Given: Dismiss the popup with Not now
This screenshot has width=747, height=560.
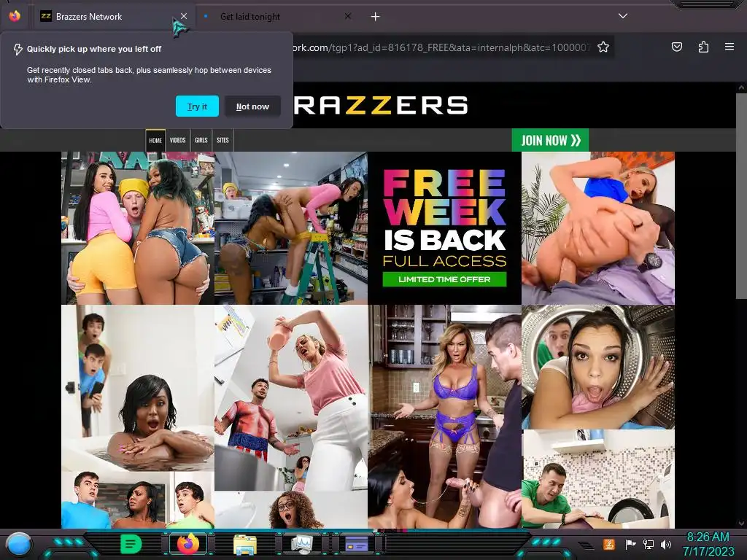Looking at the screenshot, I should (x=252, y=106).
